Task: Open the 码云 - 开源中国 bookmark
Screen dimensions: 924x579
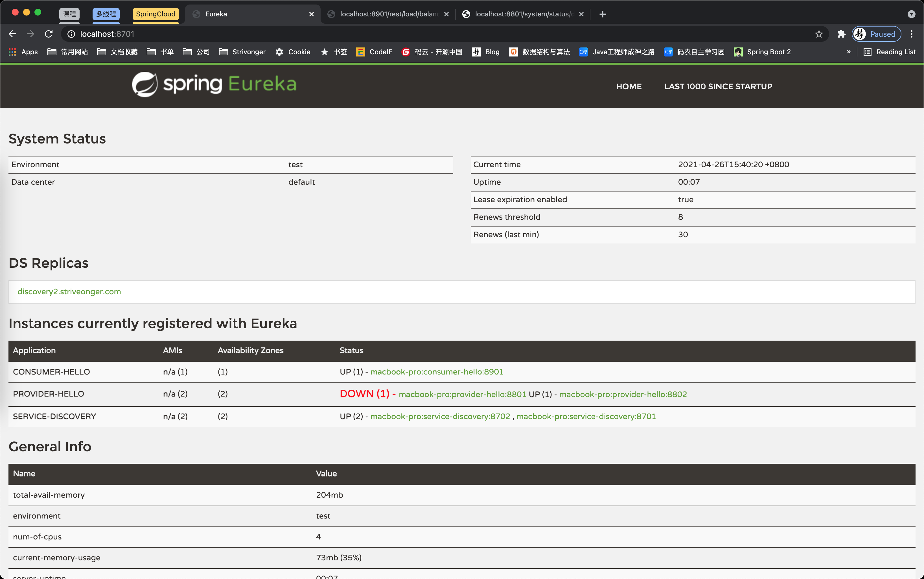Action: pyautogui.click(x=432, y=52)
